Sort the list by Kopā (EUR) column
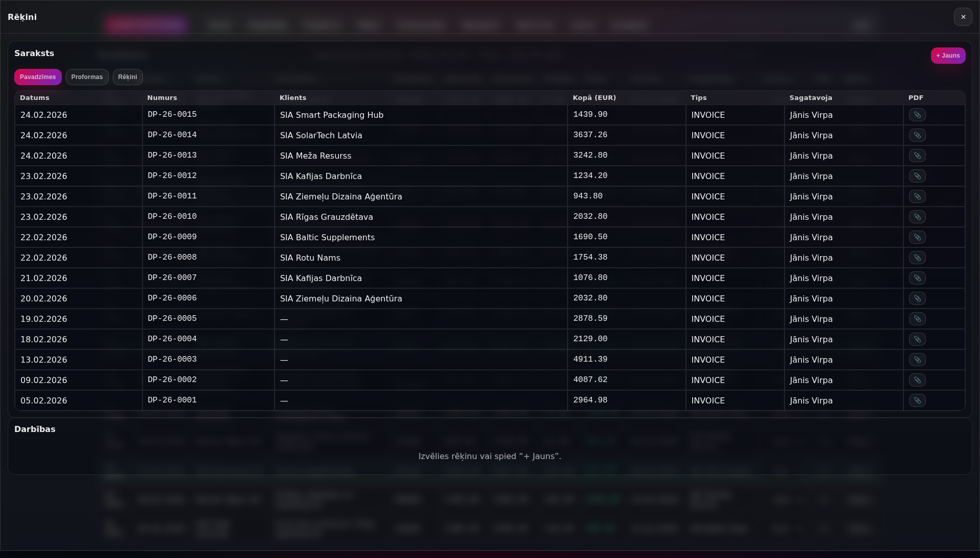The width and height of the screenshot is (980, 558). 594,98
